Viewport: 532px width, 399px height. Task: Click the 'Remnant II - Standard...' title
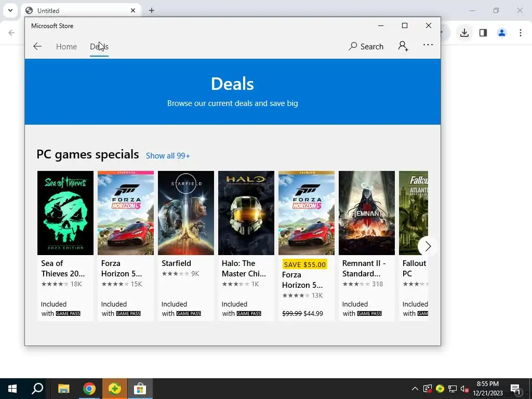click(364, 269)
